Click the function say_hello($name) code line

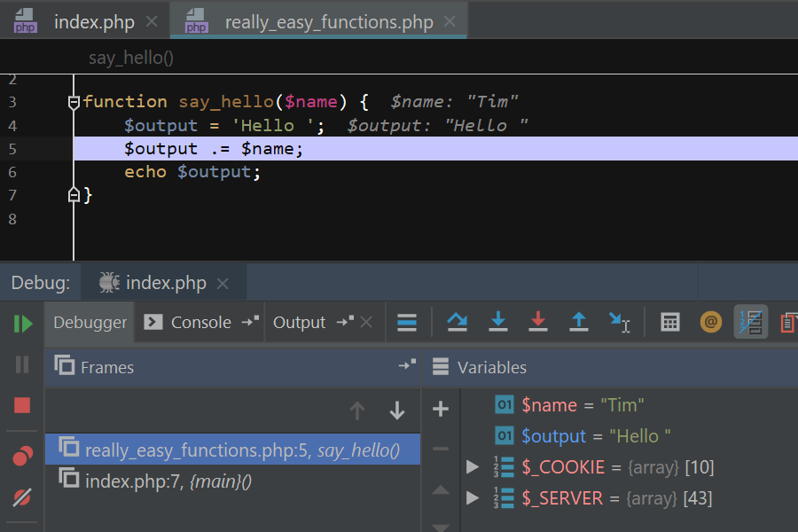click(226, 102)
